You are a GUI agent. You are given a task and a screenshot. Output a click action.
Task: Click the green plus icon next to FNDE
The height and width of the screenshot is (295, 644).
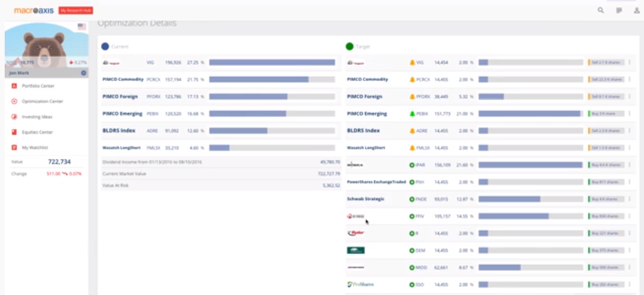pos(412,199)
